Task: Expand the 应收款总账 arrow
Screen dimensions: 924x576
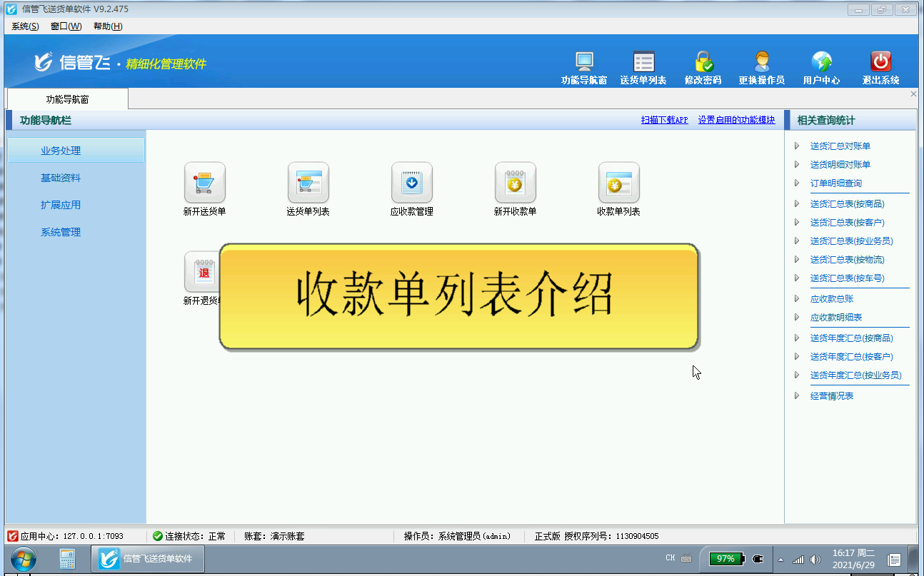Action: point(797,299)
